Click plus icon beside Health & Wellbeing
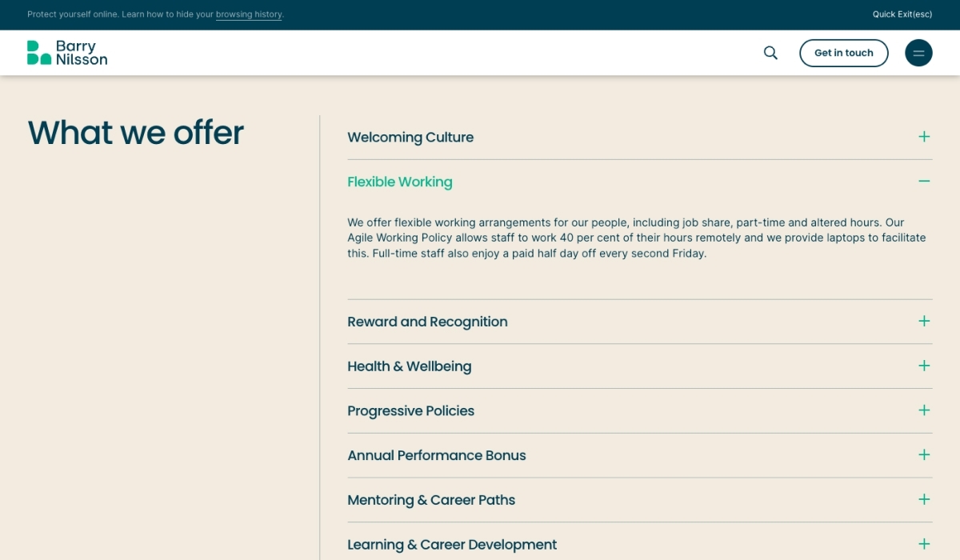Viewport: 960px width, 560px height. point(924,366)
